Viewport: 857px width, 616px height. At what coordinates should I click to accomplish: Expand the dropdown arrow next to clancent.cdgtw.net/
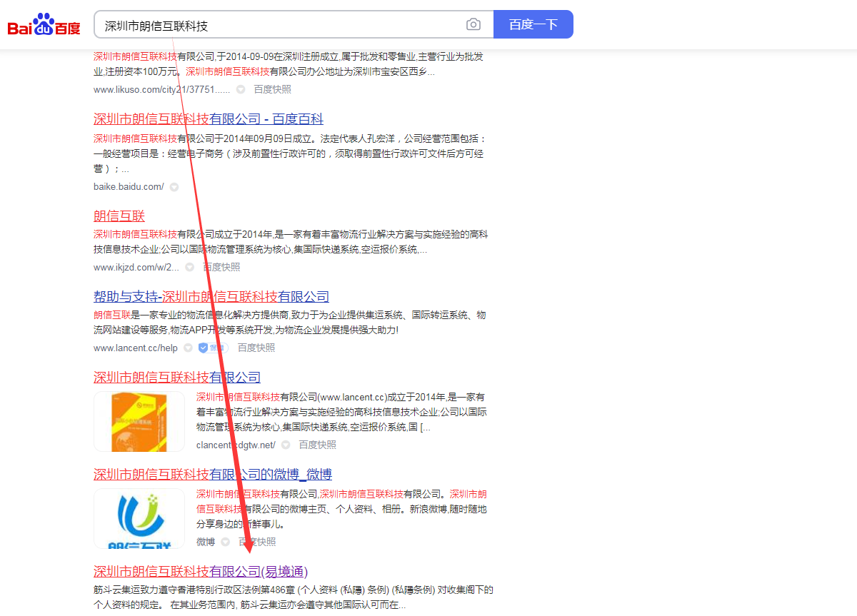286,445
